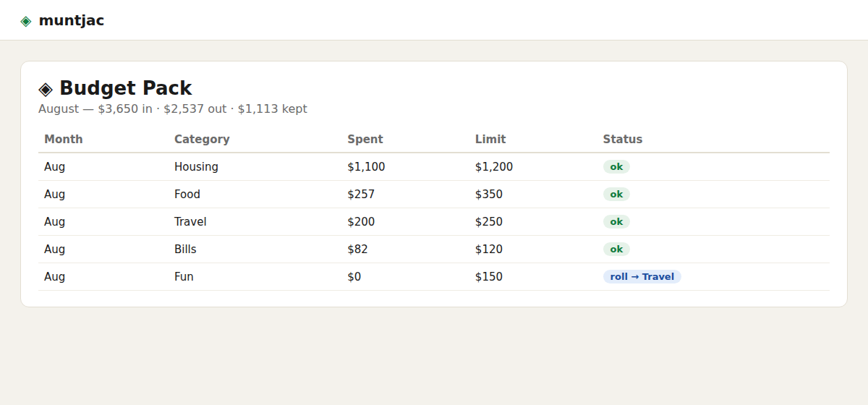Click the $250 limit value
Viewport: 868px width, 405px height.
point(489,222)
